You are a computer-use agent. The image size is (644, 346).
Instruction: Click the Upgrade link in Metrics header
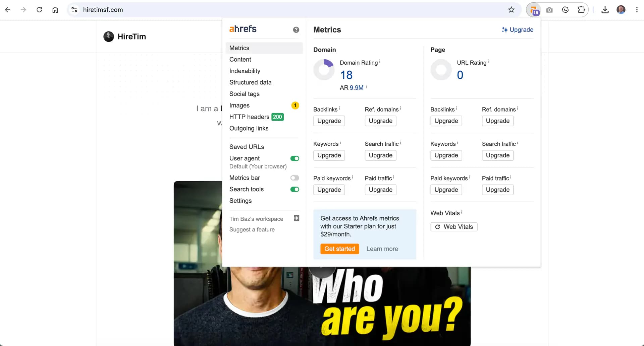518,29
